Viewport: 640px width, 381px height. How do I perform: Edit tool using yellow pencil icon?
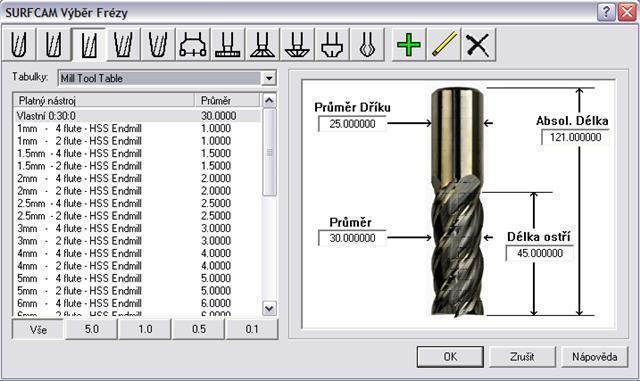coord(444,45)
